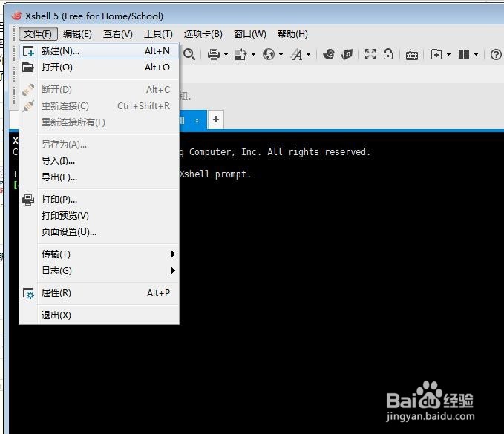
Task: Click the script toolbar icon next to swirl
Action: click(347, 54)
